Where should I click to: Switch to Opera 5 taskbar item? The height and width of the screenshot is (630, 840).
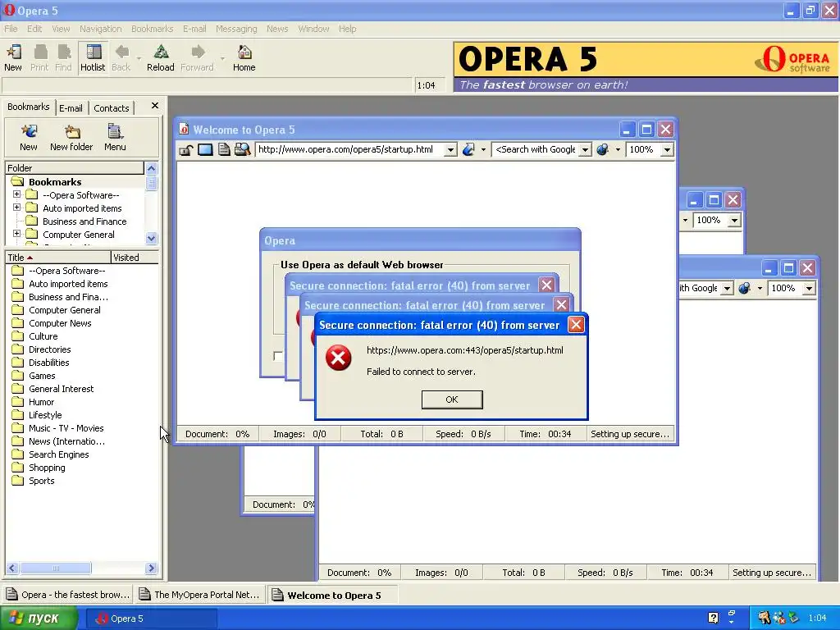(x=152, y=619)
